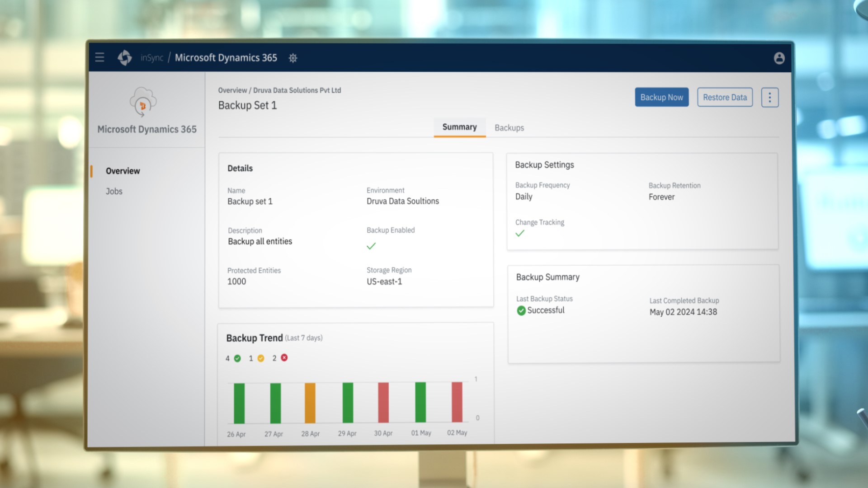Click the Backup Now button

tap(661, 97)
